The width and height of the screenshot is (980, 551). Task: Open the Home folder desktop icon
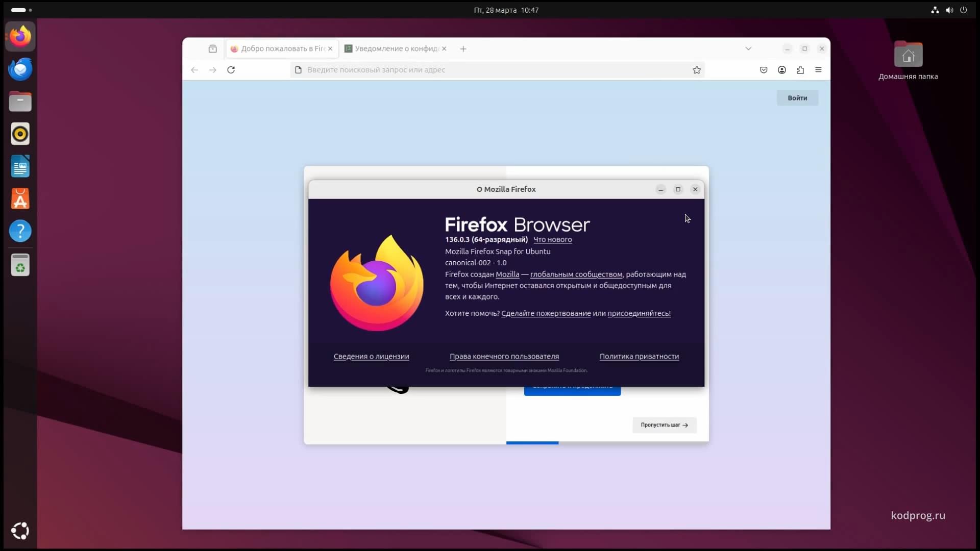point(908,61)
